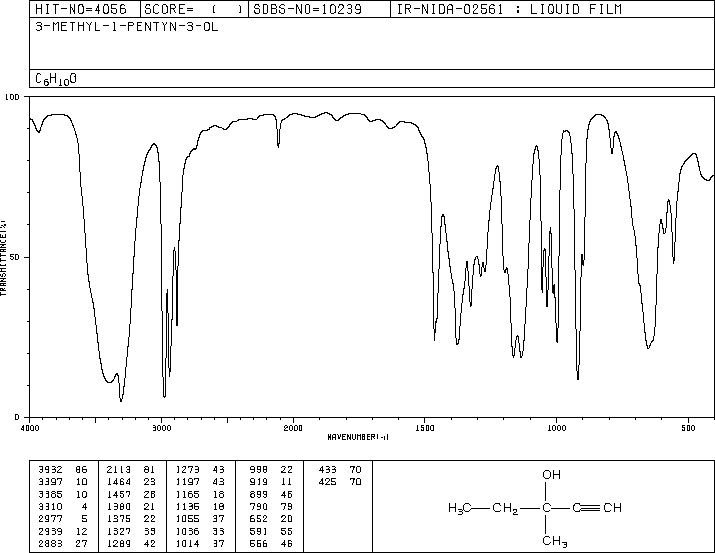The height and width of the screenshot is (553, 715).
Task: Click the 100 label on the transmittance axis
Action: tap(12, 97)
